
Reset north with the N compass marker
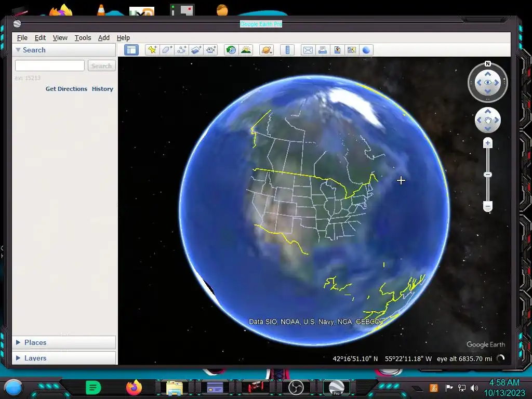[x=487, y=64]
